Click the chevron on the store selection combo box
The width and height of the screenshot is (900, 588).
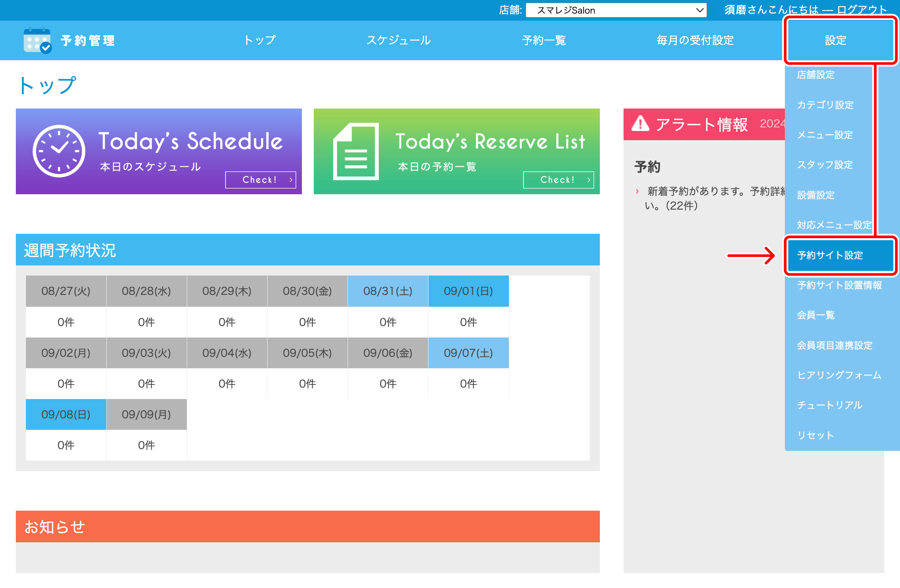click(699, 10)
